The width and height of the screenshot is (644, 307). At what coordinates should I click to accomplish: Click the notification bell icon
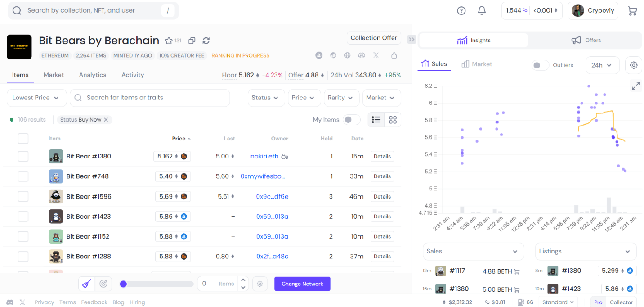click(481, 10)
